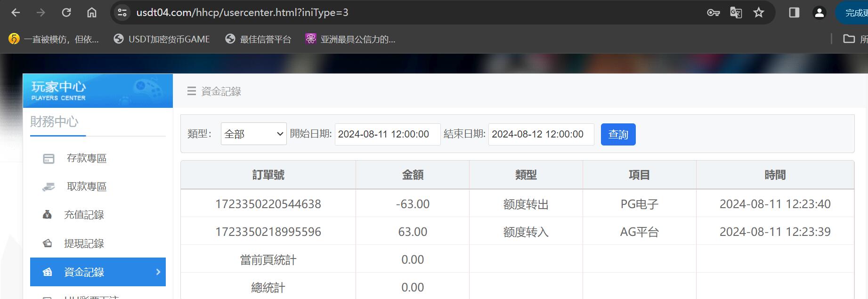
Task: Click the timestamp 2024-08-11 12:23:39
Action: click(x=775, y=232)
